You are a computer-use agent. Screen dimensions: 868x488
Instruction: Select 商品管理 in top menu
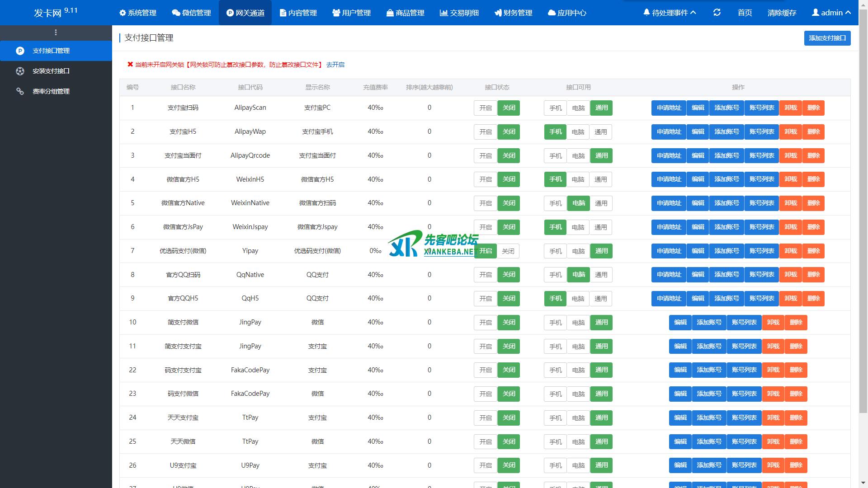[406, 13]
